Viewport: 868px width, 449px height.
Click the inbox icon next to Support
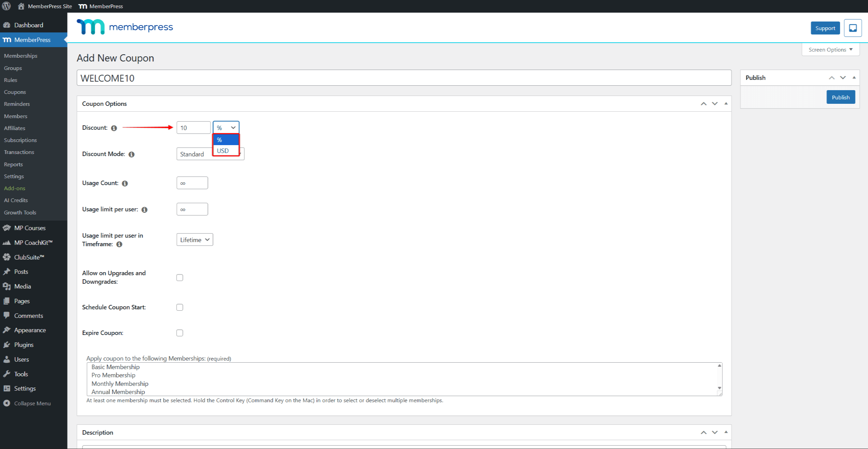coord(852,28)
